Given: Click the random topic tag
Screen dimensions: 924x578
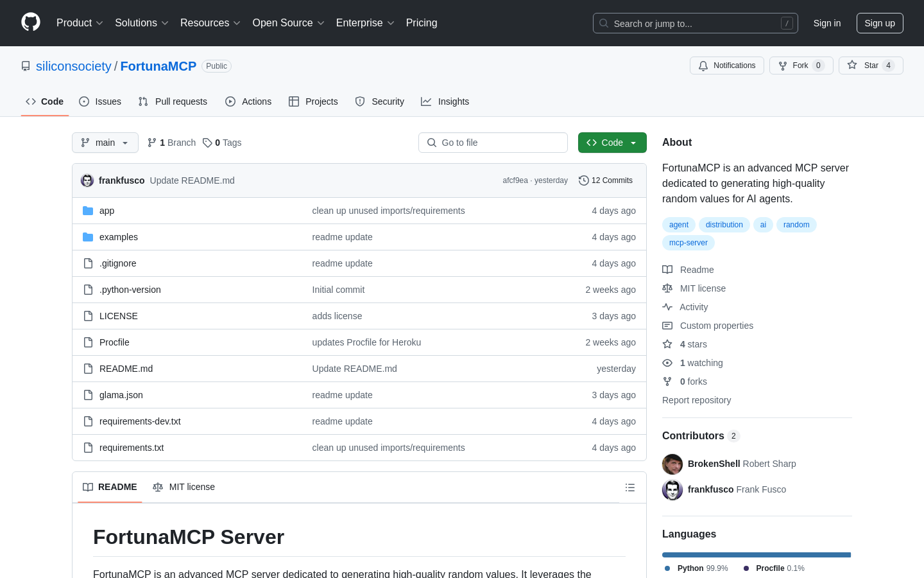Looking at the screenshot, I should click(x=796, y=225).
